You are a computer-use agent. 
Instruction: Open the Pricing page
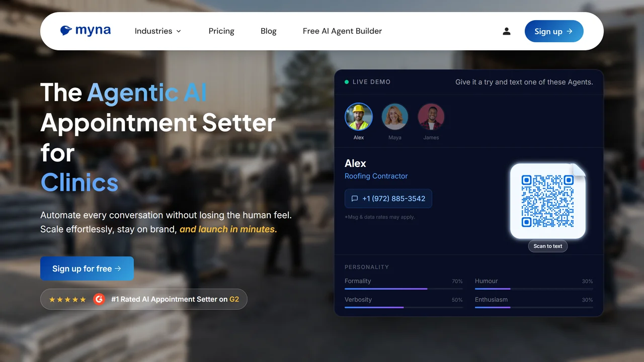tap(221, 31)
